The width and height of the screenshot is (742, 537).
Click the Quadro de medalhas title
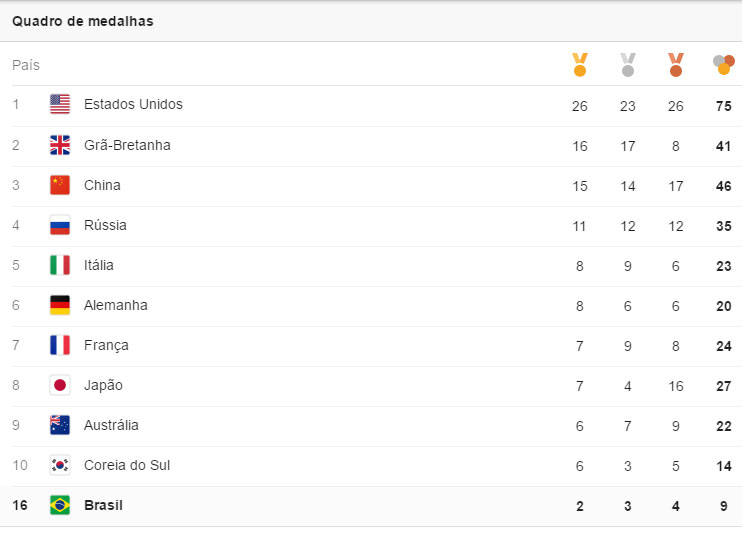(83, 21)
